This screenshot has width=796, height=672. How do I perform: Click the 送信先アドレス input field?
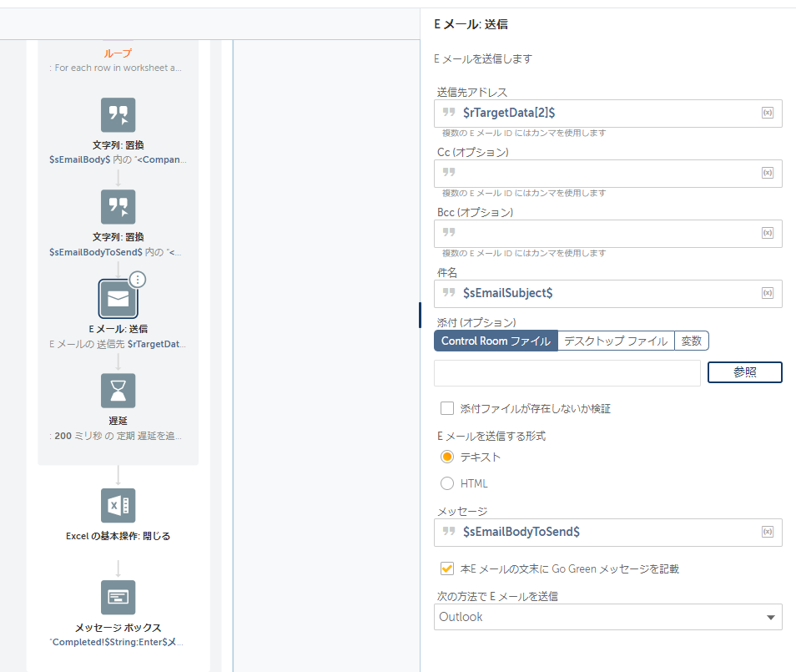pos(607,114)
